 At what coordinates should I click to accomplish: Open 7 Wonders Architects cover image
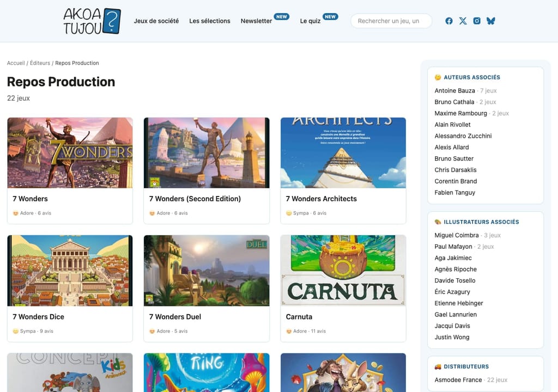pyautogui.click(x=343, y=152)
